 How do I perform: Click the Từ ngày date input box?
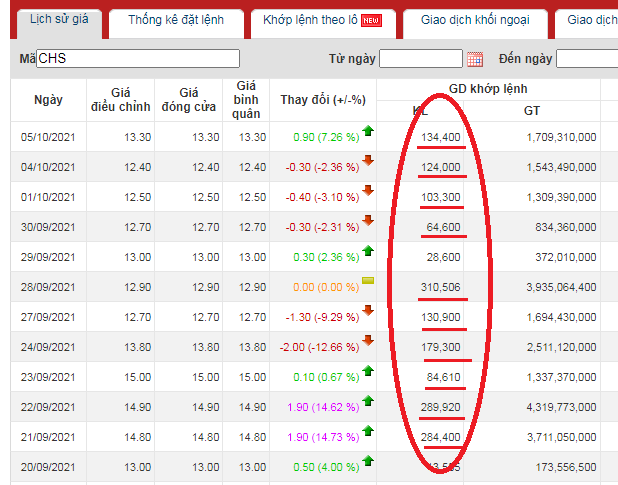point(420,59)
